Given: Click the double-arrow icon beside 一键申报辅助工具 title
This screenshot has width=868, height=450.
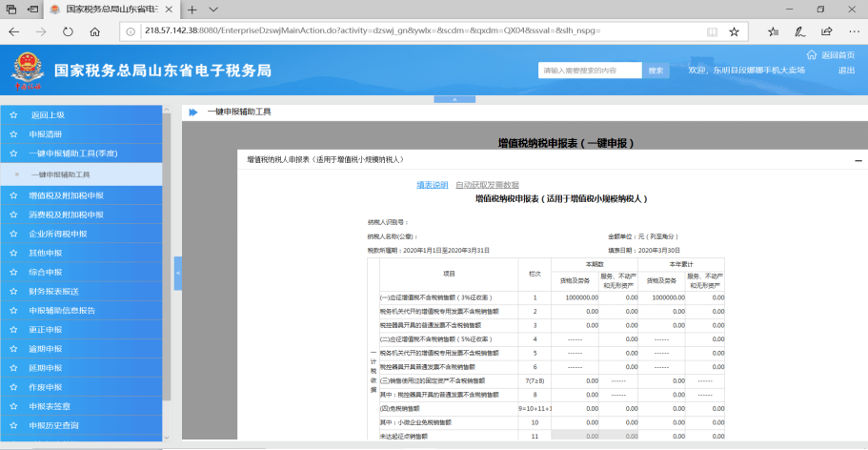Looking at the screenshot, I should point(193,112).
